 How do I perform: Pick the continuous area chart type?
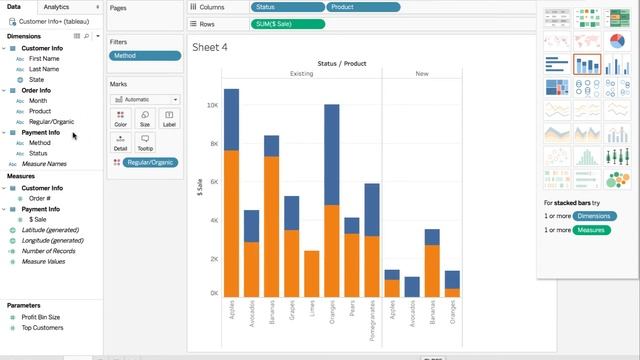tap(557, 133)
